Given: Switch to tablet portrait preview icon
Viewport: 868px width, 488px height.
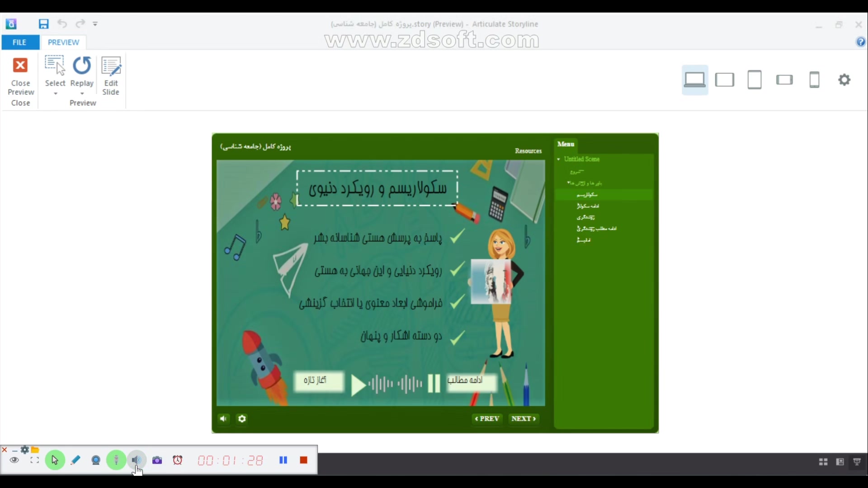Looking at the screenshot, I should point(755,80).
